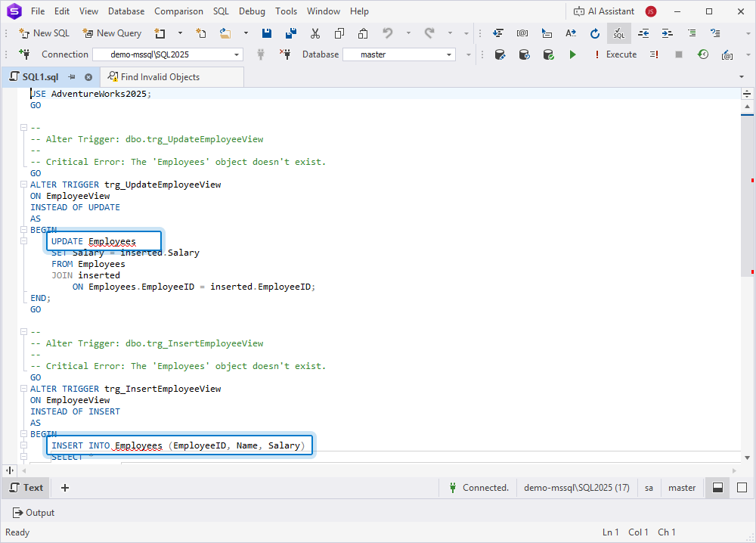Click the vertical scrollbar down arrow
Screen dimensions: 756x543
[747, 458]
